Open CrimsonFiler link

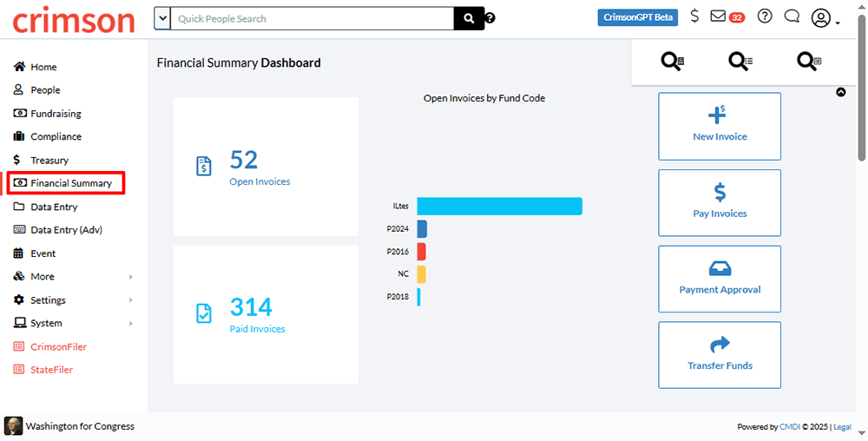[59, 347]
